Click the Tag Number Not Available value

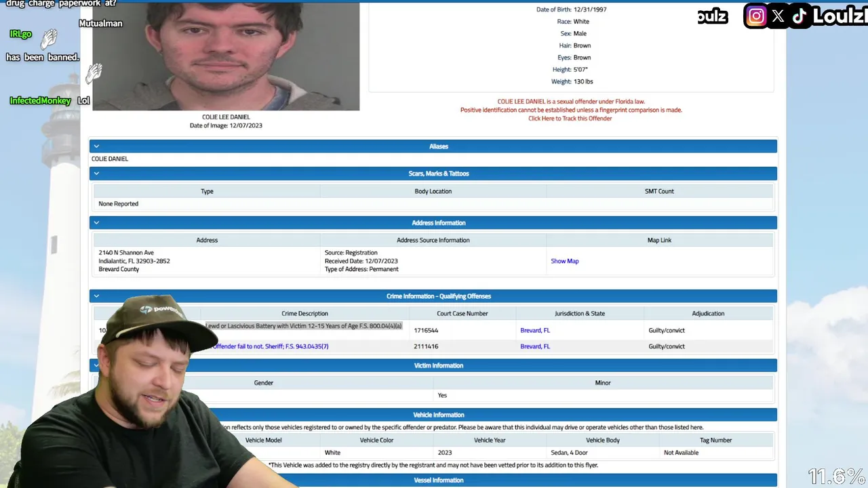tap(681, 453)
